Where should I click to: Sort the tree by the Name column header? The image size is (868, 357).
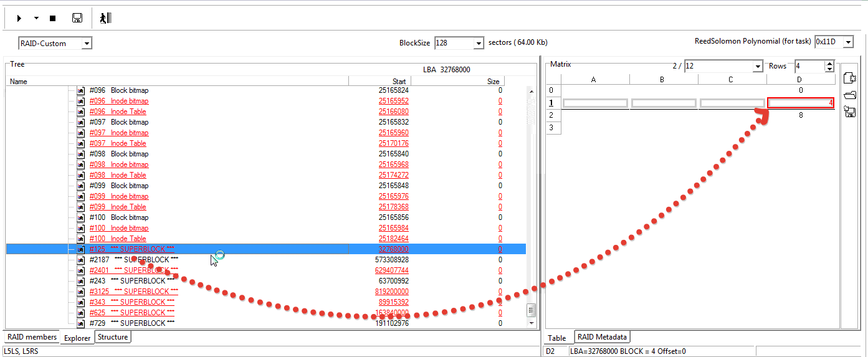coord(177,81)
